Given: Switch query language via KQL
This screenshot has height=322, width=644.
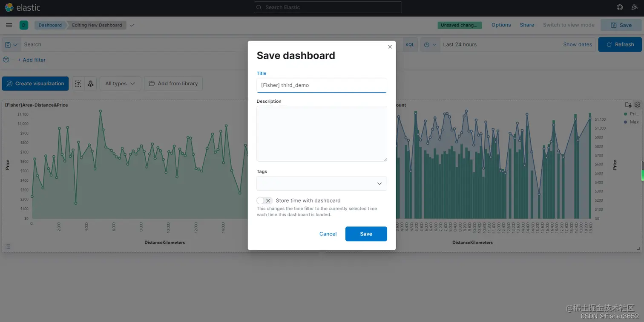Looking at the screenshot, I should [410, 44].
